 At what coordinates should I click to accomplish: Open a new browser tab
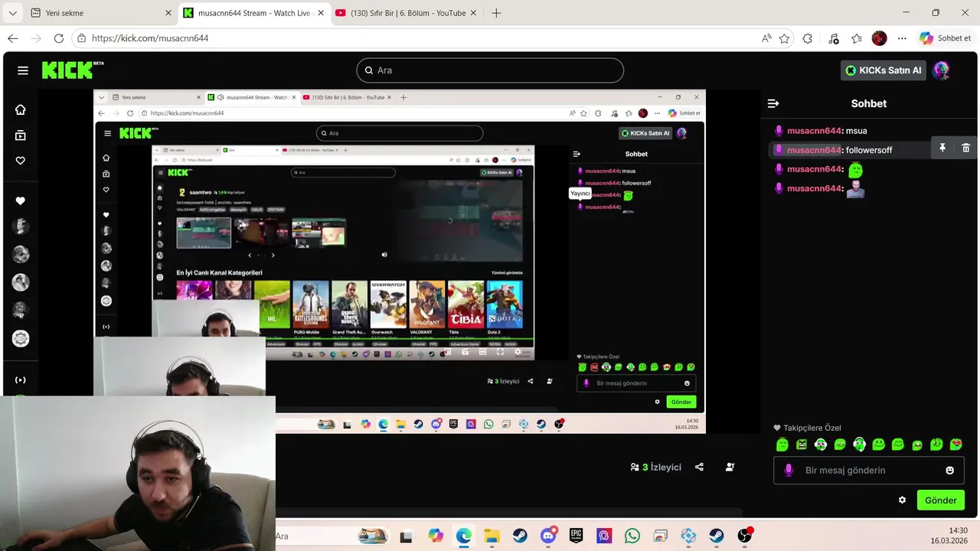point(496,13)
